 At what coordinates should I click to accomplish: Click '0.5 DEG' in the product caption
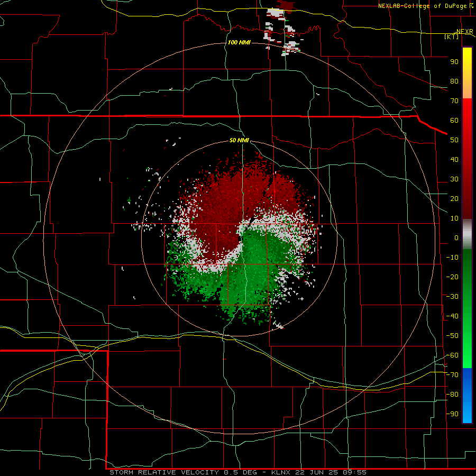241,472
